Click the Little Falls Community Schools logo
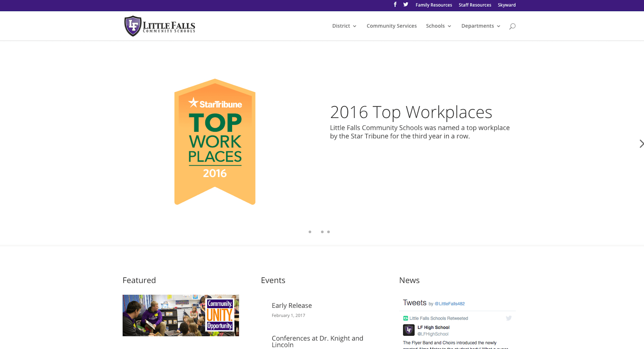Image resolution: width=644 pixels, height=349 pixels. tap(160, 26)
